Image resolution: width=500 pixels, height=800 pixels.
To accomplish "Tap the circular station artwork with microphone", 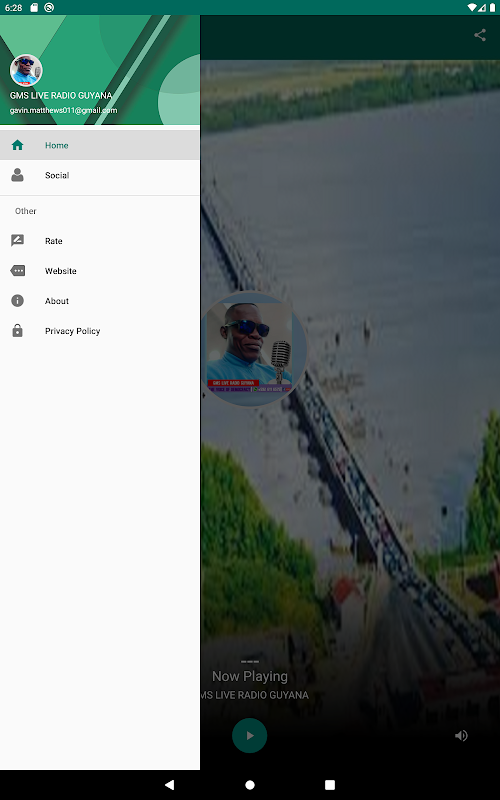I will tap(253, 349).
